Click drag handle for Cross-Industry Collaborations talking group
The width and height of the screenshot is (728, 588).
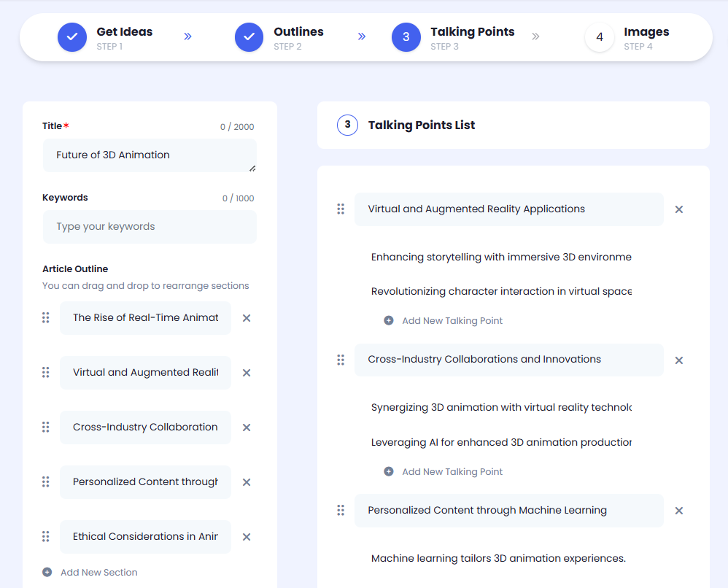[340, 360]
